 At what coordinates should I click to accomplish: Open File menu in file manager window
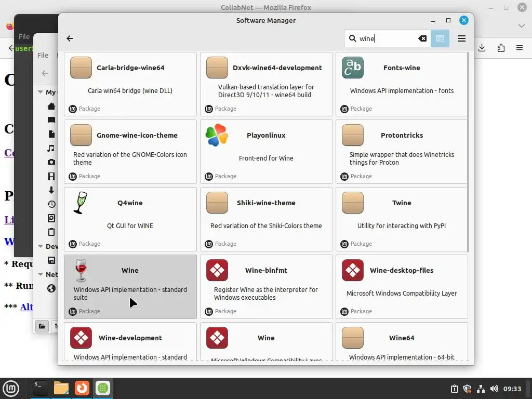coord(43,55)
